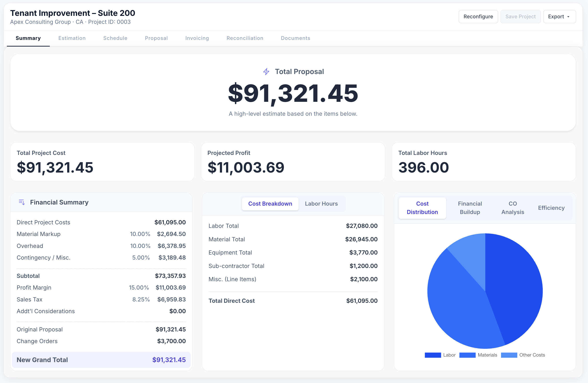This screenshot has height=383, width=588.
Task: Click the Material Markup 10.00% value
Action: tap(140, 234)
